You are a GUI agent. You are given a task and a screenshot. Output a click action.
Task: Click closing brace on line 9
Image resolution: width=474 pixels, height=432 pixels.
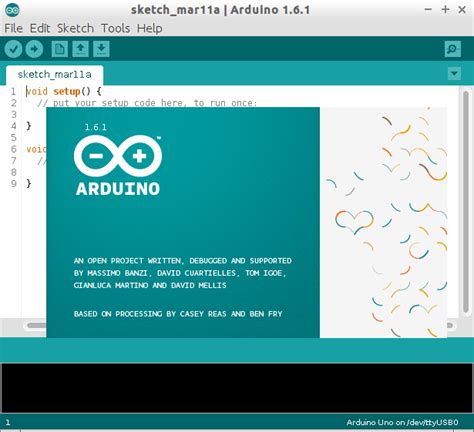tap(29, 183)
